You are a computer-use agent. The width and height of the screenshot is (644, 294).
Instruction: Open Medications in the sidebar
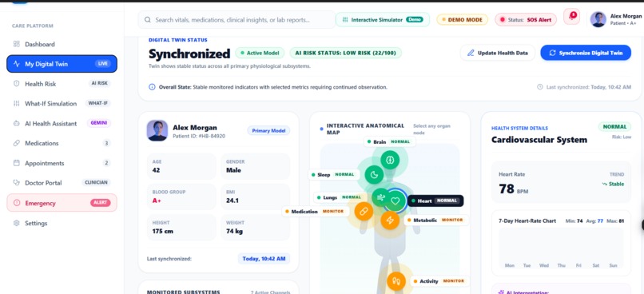(62, 143)
